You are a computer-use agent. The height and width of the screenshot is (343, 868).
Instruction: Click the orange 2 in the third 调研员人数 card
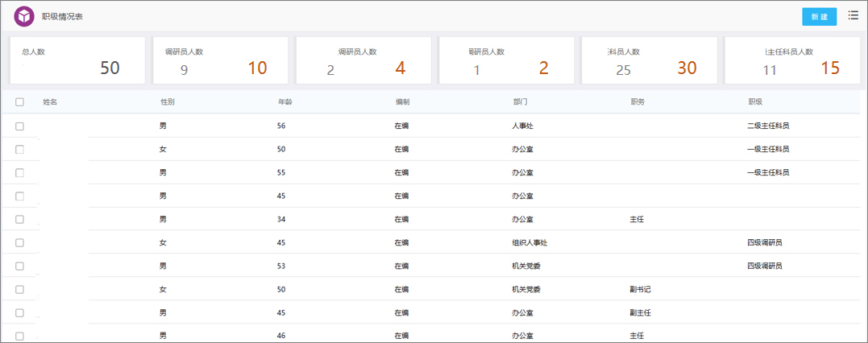[543, 68]
